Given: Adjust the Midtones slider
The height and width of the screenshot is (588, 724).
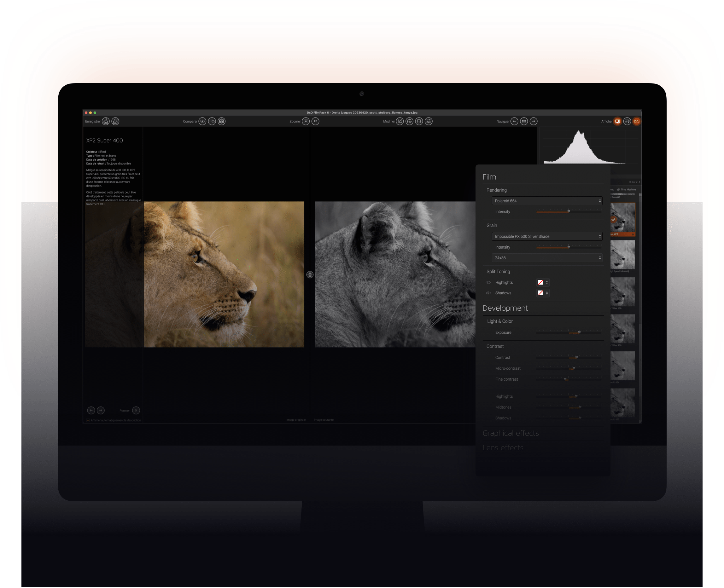Looking at the screenshot, I should tap(569, 407).
